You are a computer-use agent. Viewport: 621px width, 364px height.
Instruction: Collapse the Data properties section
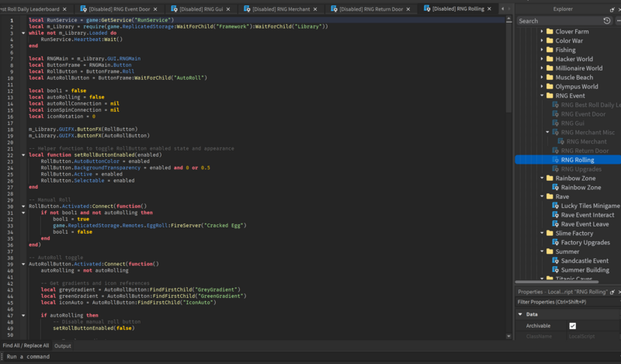[519, 314]
